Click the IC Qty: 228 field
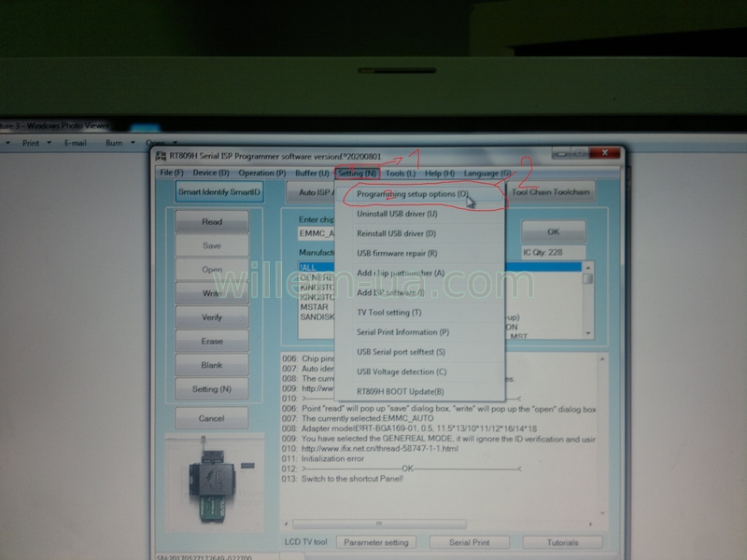This screenshot has width=747, height=560. (553, 252)
